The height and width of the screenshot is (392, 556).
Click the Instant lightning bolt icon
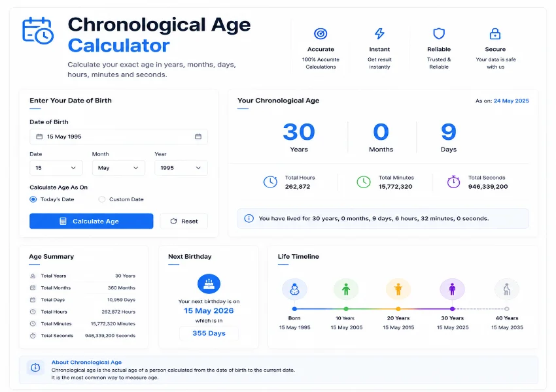[x=379, y=33]
